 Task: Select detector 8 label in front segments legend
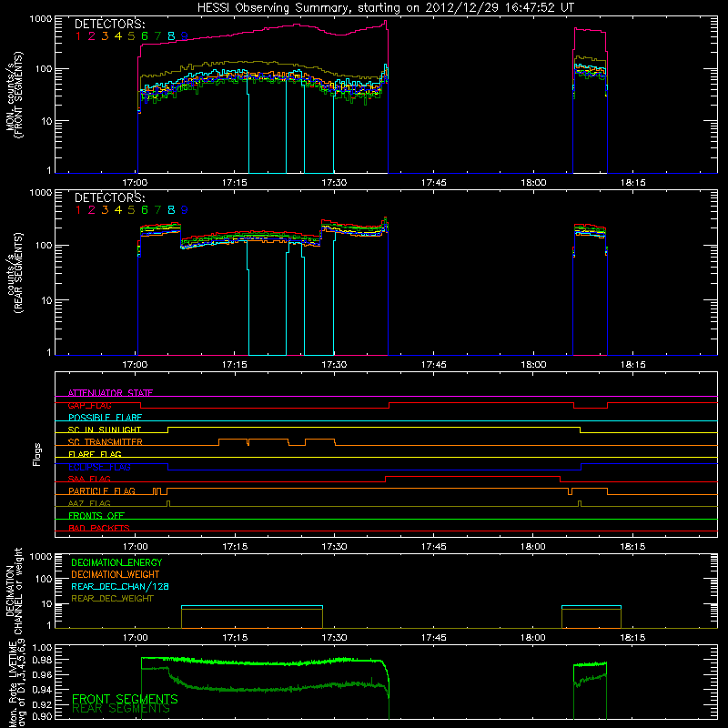tap(171, 36)
